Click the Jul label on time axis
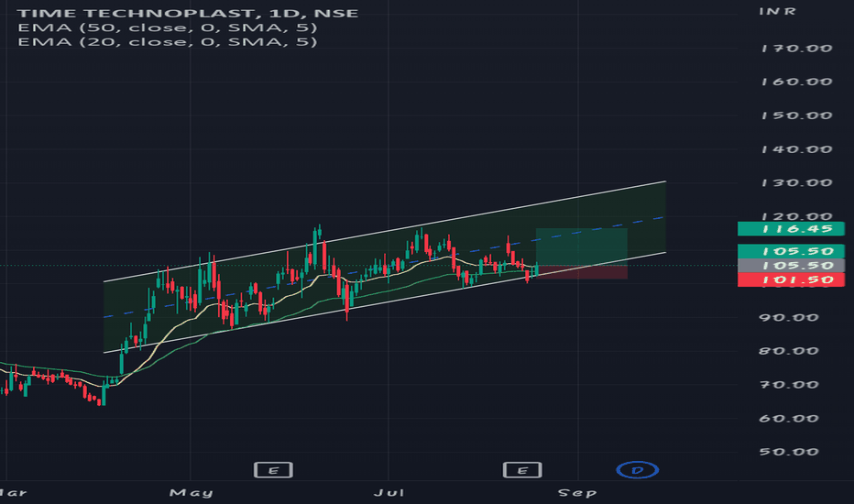The width and height of the screenshot is (854, 504). (389, 493)
